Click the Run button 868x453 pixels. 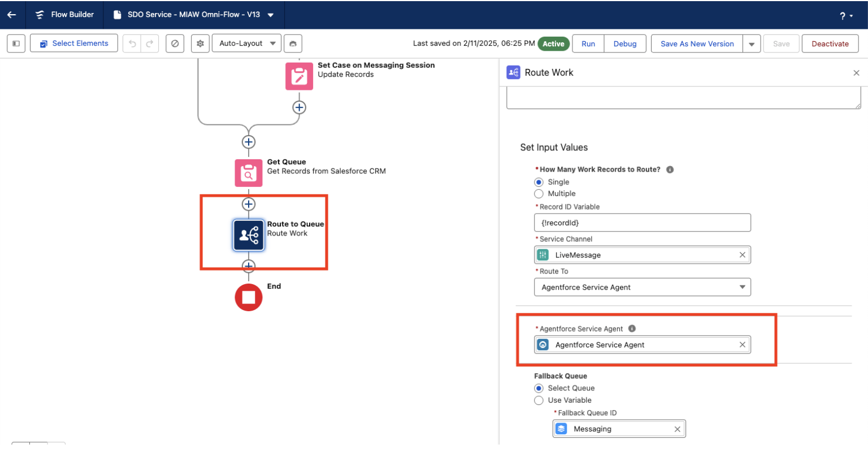(x=588, y=43)
